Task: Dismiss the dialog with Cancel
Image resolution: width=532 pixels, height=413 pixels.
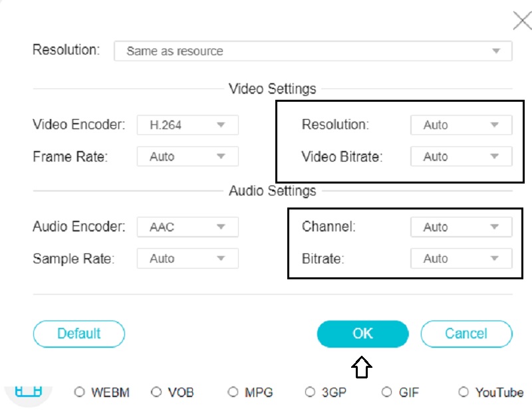Action: pos(466,333)
